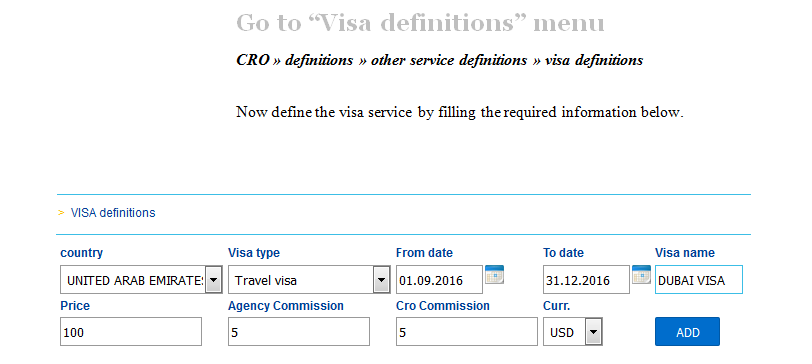Click the Agency Commission input field
This screenshot has width=812, height=364.
coord(299,331)
